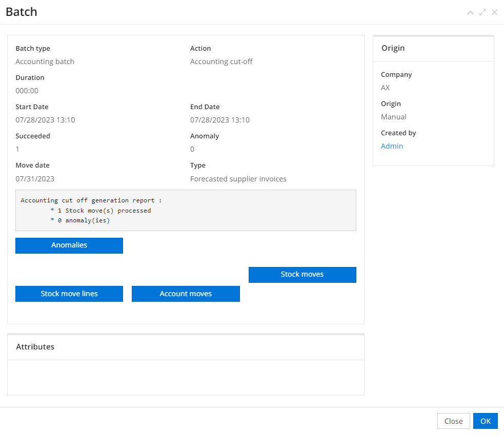Click the Attributes panel header
504x435 pixels.
[186, 347]
